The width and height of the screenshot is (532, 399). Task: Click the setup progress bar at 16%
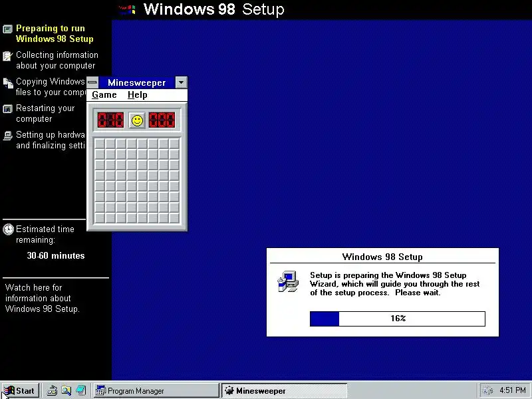click(397, 319)
